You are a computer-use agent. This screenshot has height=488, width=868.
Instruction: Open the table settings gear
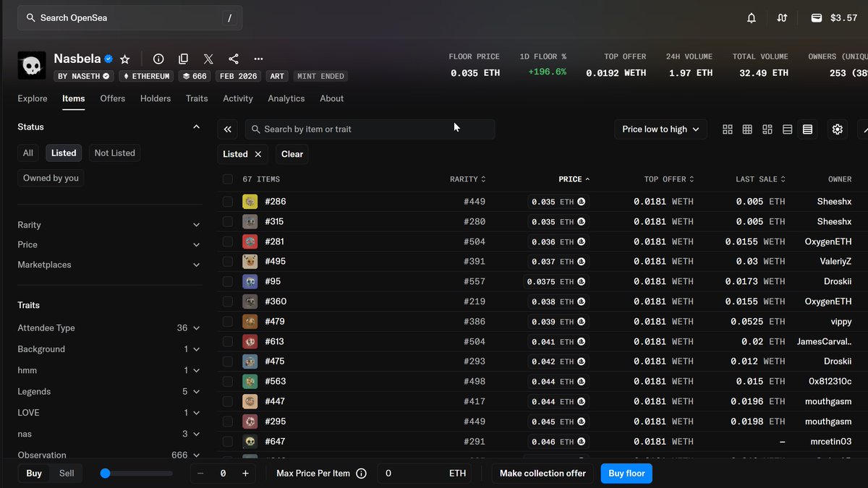click(838, 129)
